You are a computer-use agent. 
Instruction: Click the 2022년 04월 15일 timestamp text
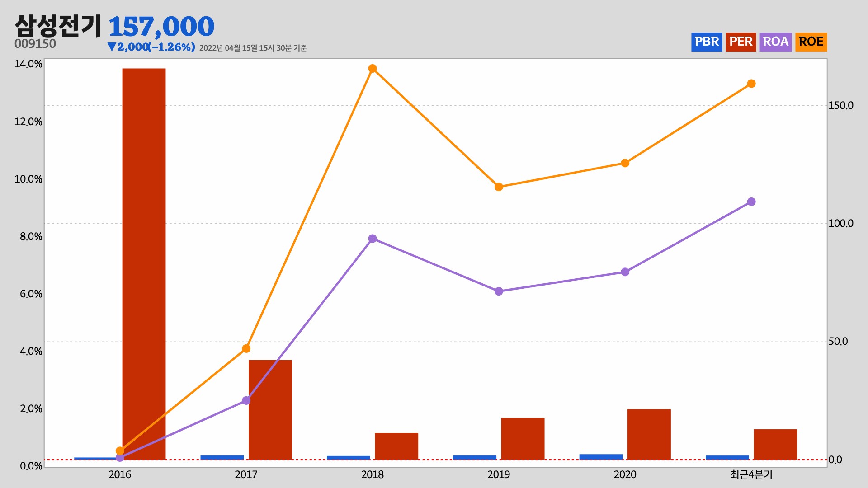(253, 48)
